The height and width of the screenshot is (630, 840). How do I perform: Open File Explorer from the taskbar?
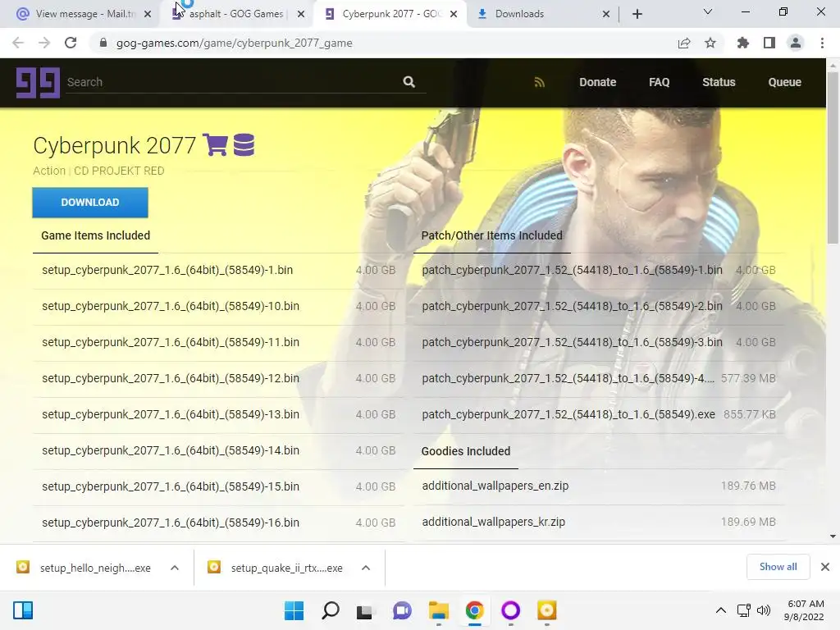[439, 610]
